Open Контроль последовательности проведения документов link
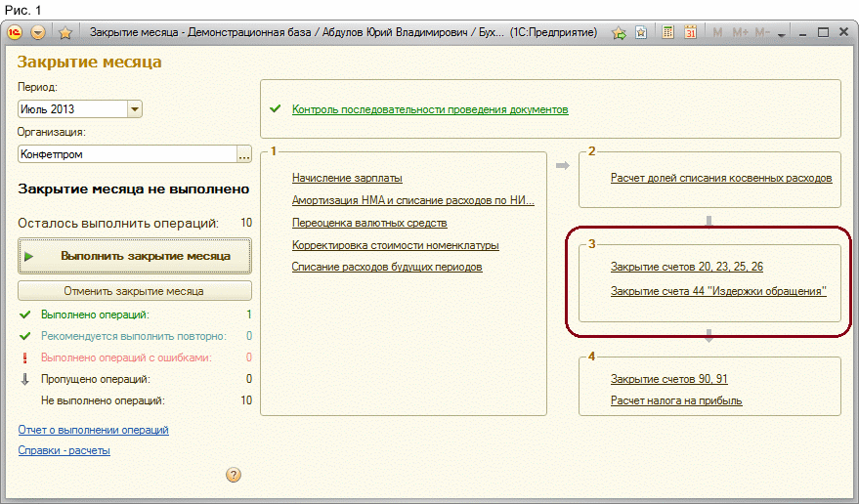The height and width of the screenshot is (504, 859). [430, 109]
